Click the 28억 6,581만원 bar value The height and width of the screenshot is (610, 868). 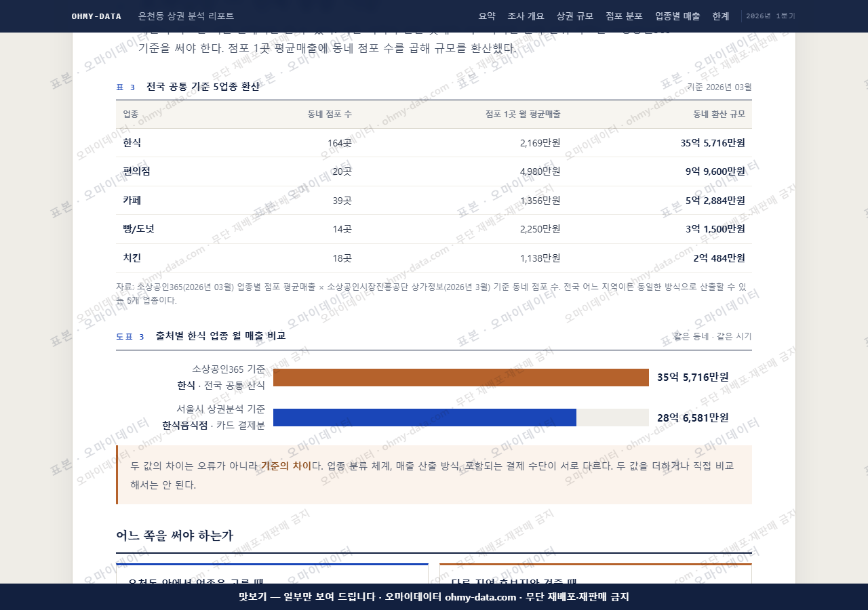[693, 418]
